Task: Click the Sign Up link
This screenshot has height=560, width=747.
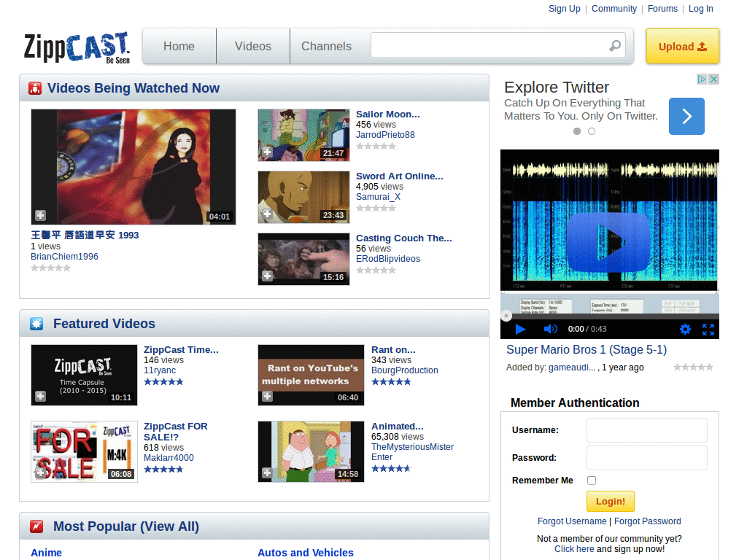Action: [564, 9]
